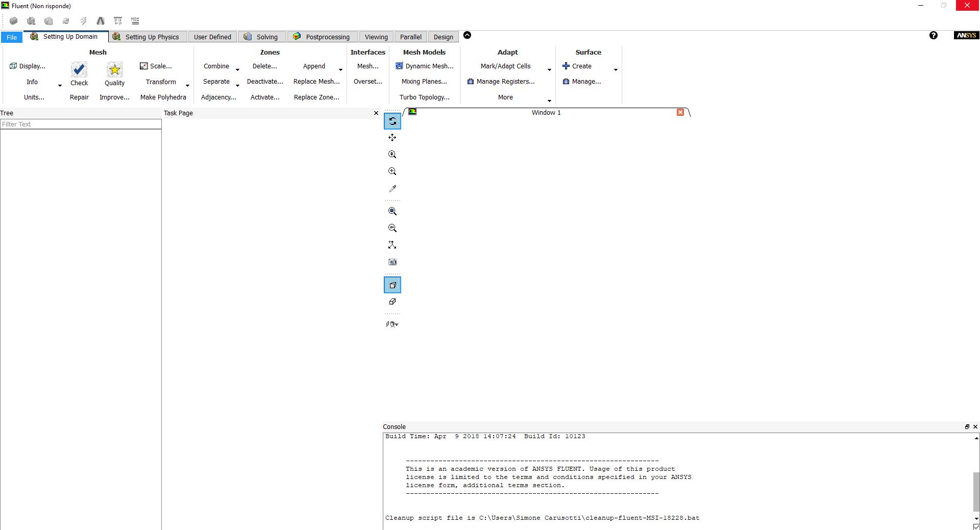Expand the Transform dropdown arrow

(x=187, y=86)
